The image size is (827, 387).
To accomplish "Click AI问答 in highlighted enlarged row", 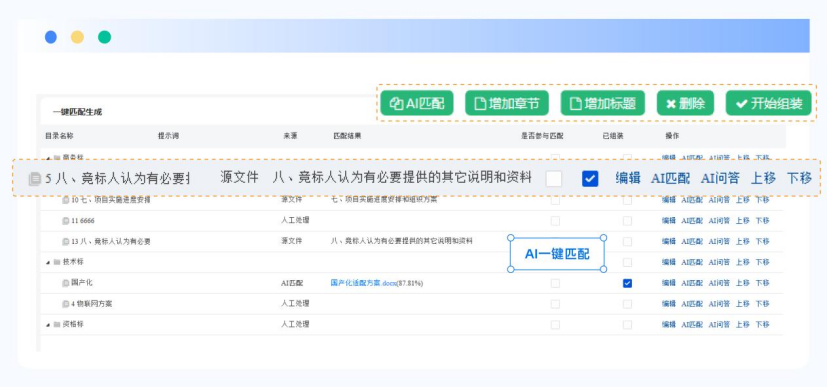I will point(720,178).
